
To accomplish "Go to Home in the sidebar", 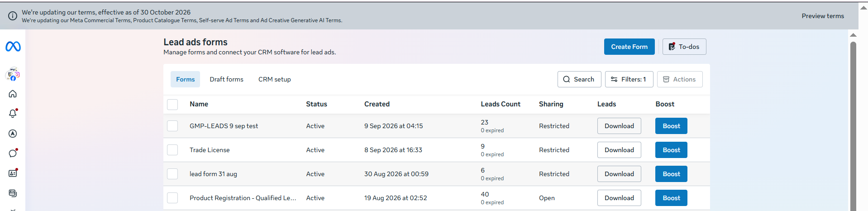I will pos(13,94).
